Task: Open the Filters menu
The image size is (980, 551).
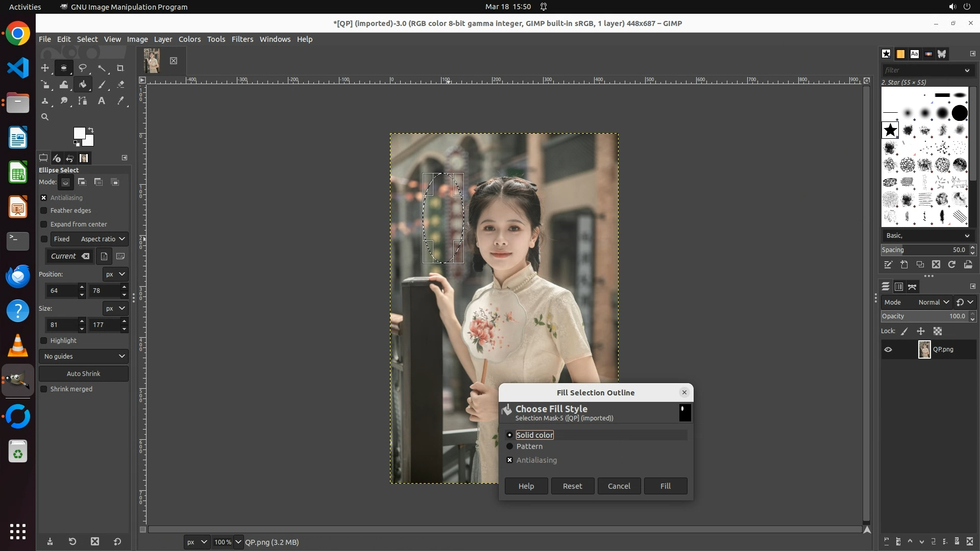Action: click(x=242, y=39)
